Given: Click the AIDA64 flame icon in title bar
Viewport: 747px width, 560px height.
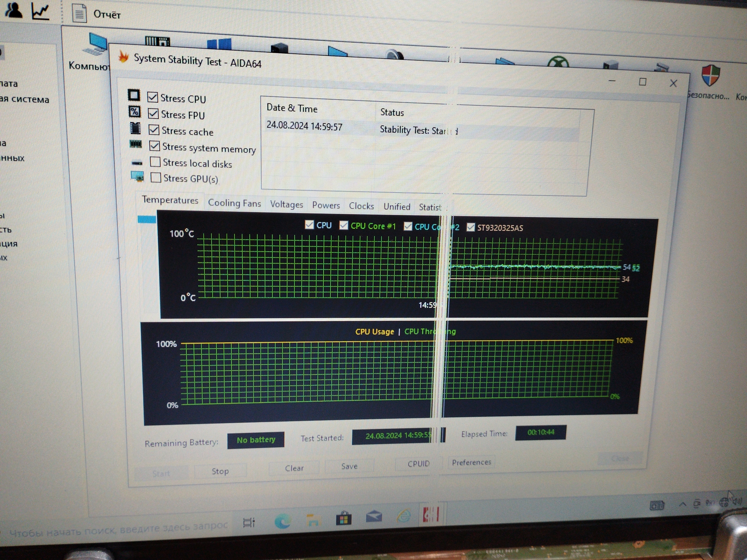Looking at the screenshot, I should tap(124, 57).
